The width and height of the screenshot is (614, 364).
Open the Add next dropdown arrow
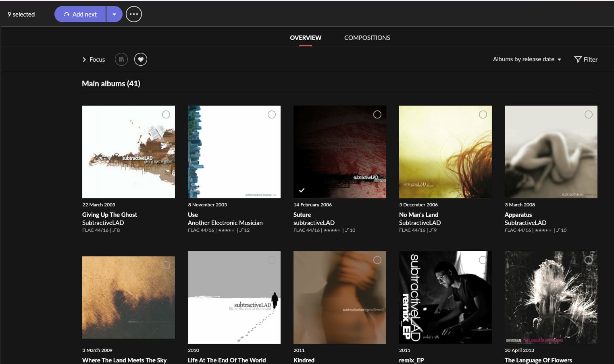[x=114, y=14]
